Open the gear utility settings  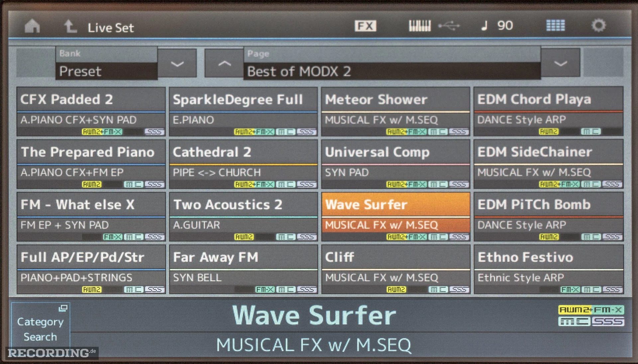pos(598,25)
